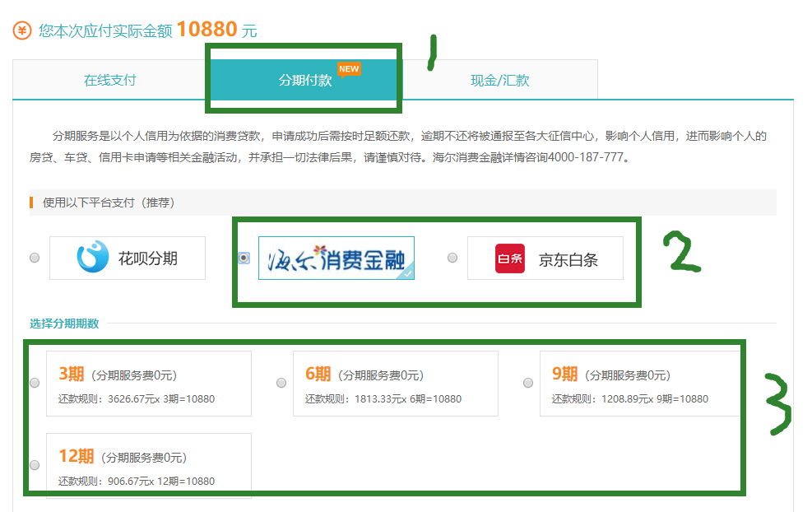Click the 3期 installment plan card

click(x=149, y=384)
